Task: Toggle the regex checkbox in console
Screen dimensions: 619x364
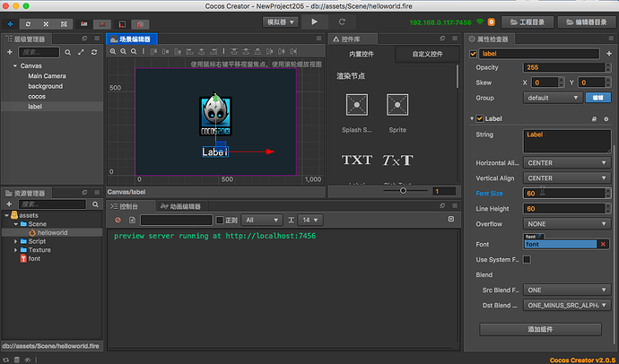Action: tap(220, 220)
